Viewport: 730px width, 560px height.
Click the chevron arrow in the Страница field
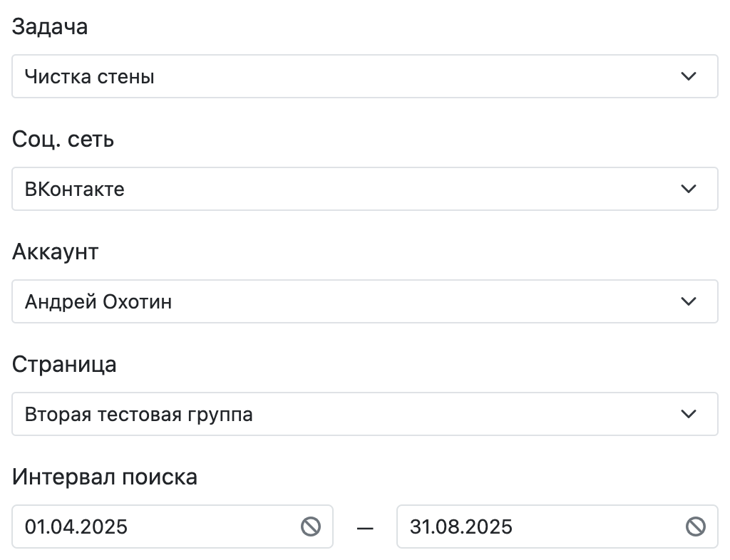coord(688,414)
